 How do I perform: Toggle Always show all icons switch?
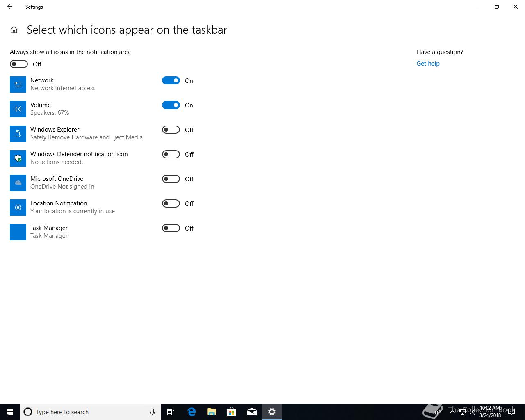[x=19, y=64]
